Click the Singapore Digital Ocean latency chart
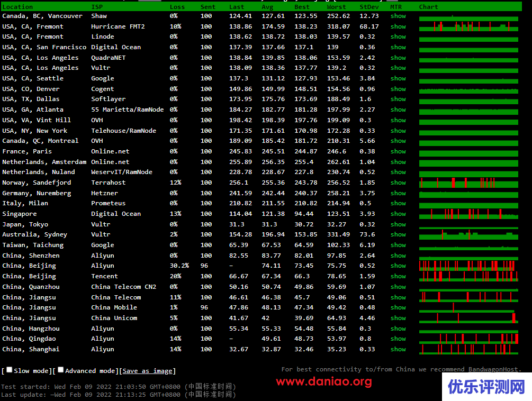Screen dimensions: 532x401 coord(468,214)
